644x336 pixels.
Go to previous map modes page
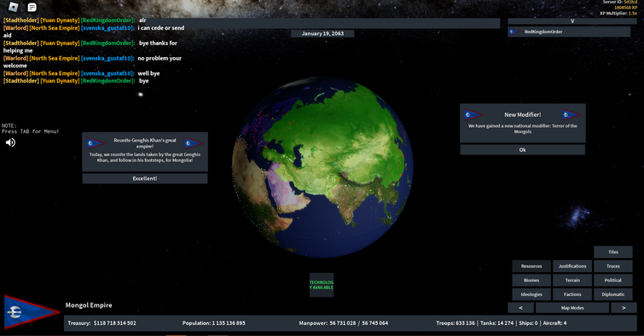[521, 308]
